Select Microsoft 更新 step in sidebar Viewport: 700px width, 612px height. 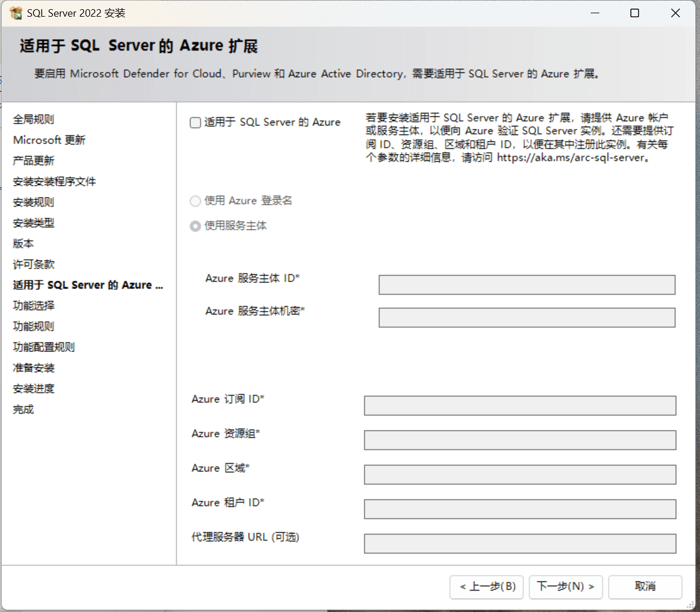[49, 140]
